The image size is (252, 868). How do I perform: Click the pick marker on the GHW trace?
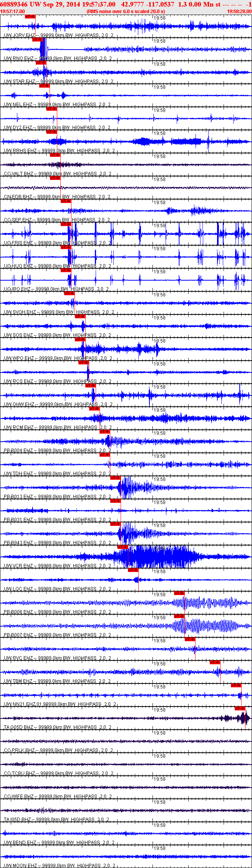[91, 386]
